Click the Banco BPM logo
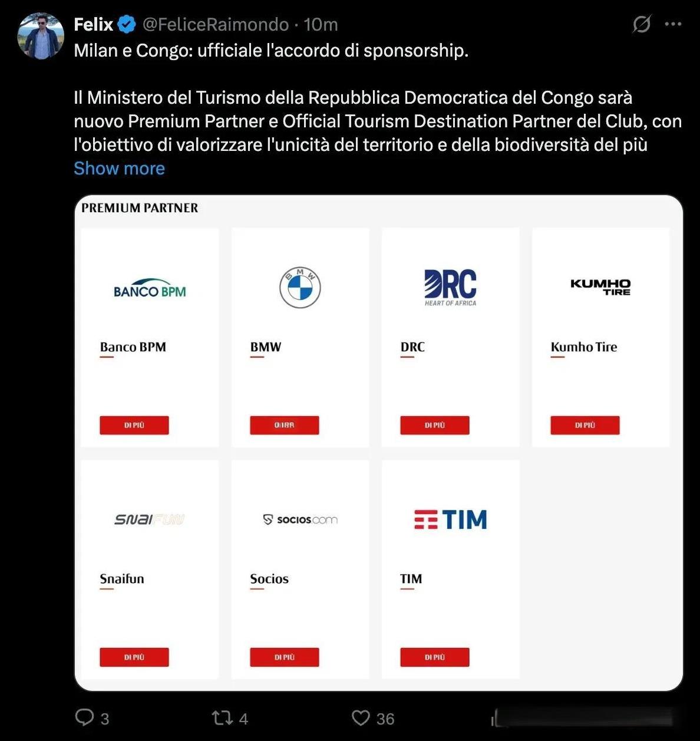The height and width of the screenshot is (741, 700). click(150, 288)
